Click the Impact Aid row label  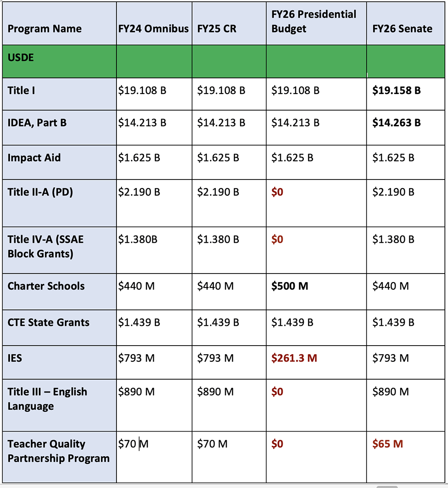tap(34, 158)
